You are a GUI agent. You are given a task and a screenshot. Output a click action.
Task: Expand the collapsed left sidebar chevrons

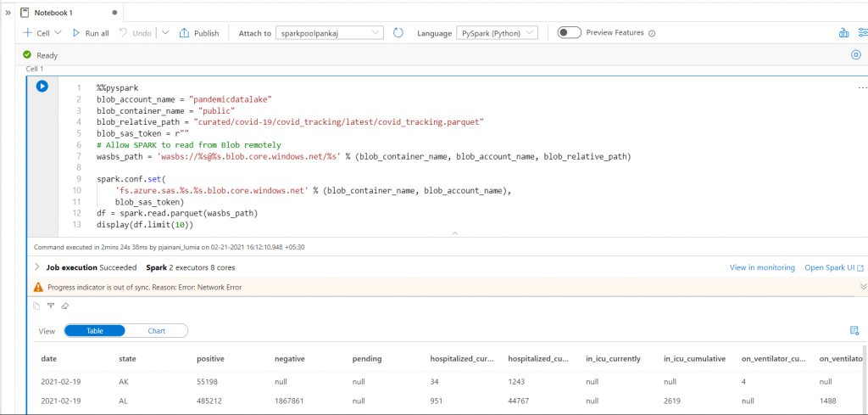click(x=8, y=12)
